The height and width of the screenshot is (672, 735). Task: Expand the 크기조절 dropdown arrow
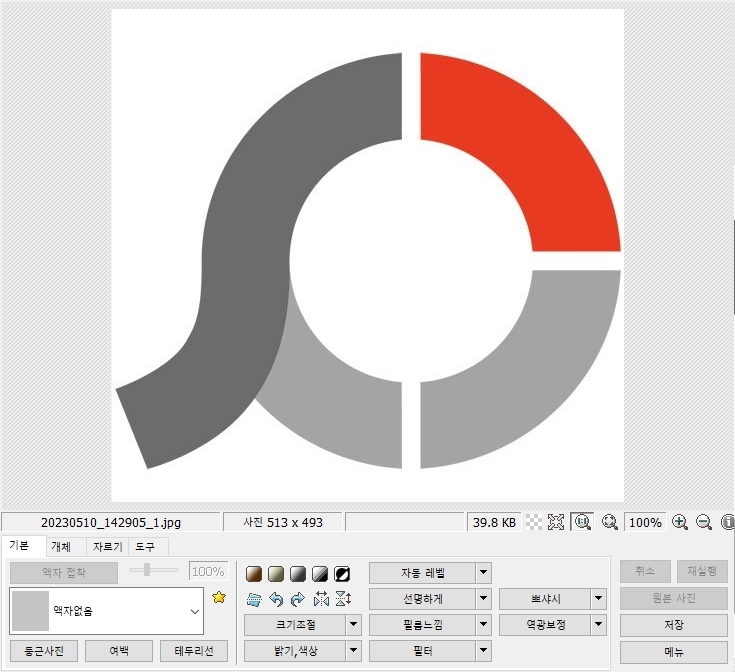click(x=353, y=625)
